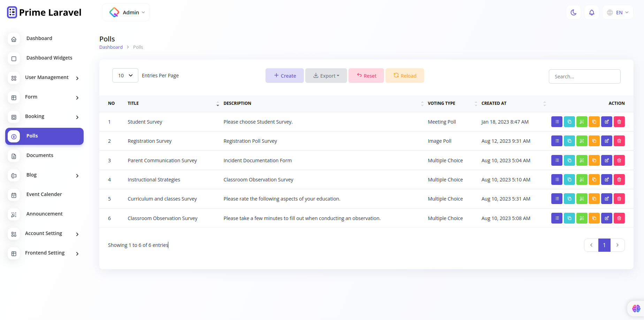Follow the Dashboard breadcrumb link
The width and height of the screenshot is (644, 320).
[111, 47]
